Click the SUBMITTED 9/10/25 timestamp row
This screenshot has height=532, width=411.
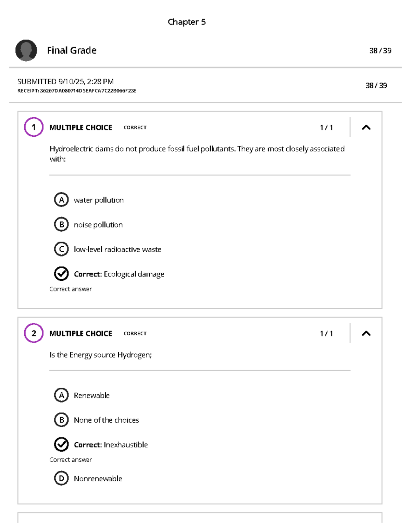(65, 82)
